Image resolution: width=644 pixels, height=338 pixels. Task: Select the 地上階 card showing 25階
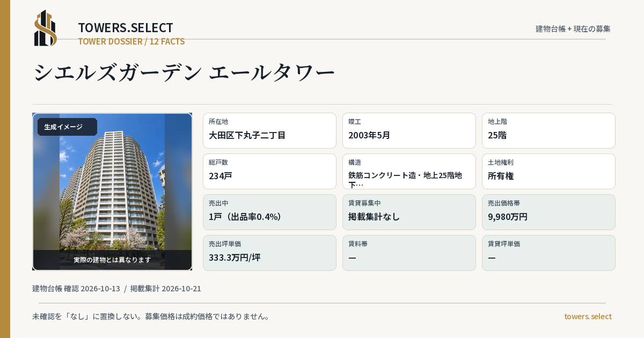(x=548, y=130)
